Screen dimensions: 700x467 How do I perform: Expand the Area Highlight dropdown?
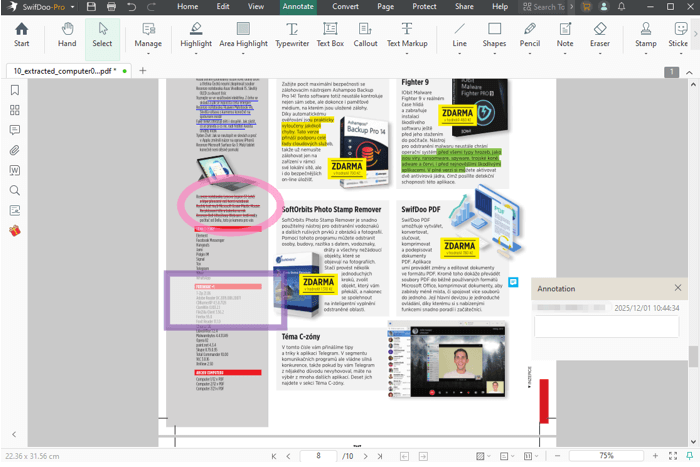(243, 54)
